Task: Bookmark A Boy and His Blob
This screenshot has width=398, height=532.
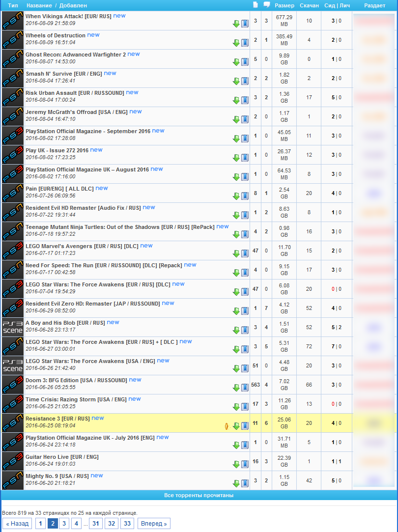Action: (245, 331)
